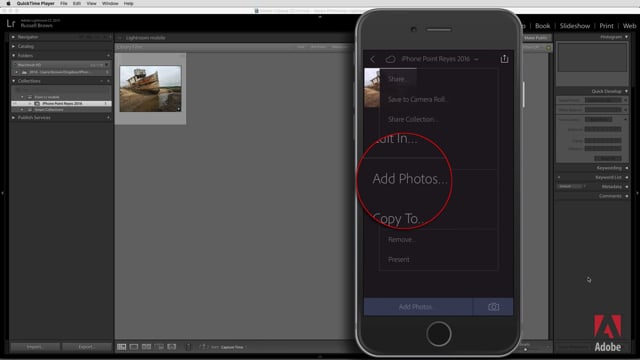
Task: Open the Window menu
Action: 110,3
